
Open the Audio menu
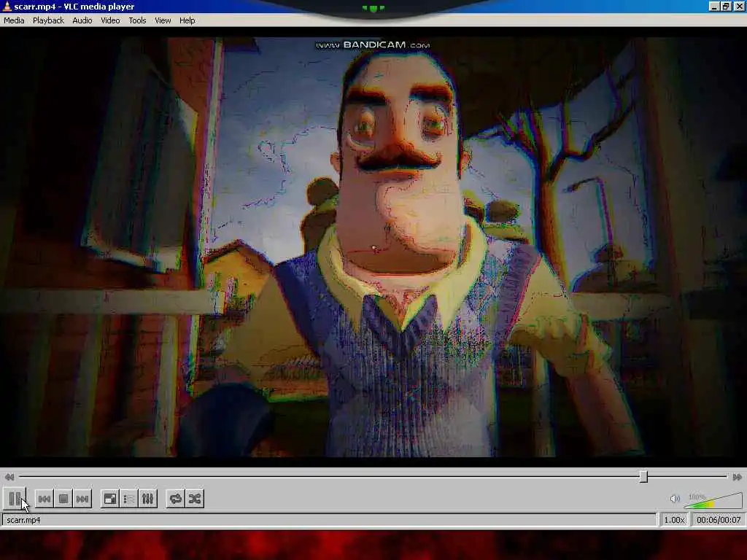(82, 20)
